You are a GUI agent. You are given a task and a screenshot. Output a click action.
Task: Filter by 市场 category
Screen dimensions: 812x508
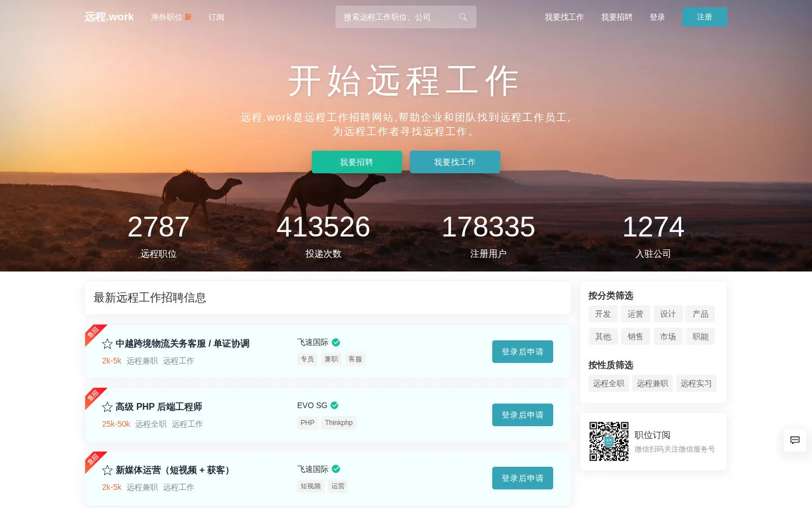tap(668, 336)
